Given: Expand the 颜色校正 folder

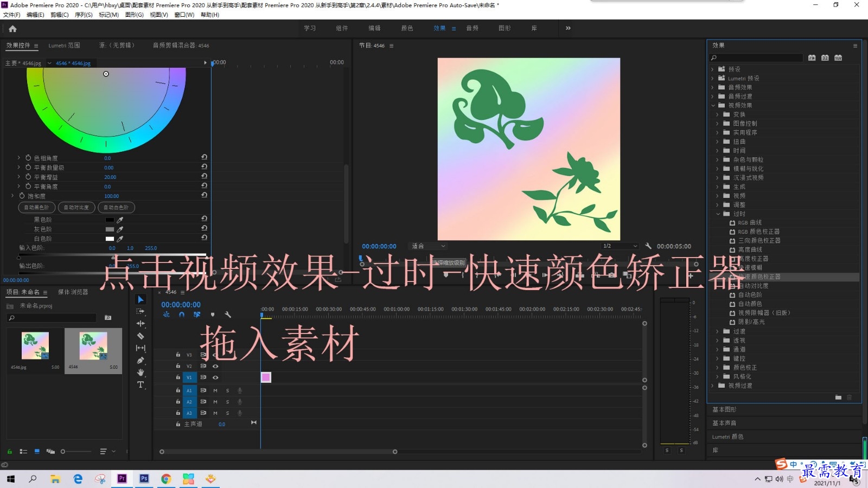Looking at the screenshot, I should [x=718, y=367].
